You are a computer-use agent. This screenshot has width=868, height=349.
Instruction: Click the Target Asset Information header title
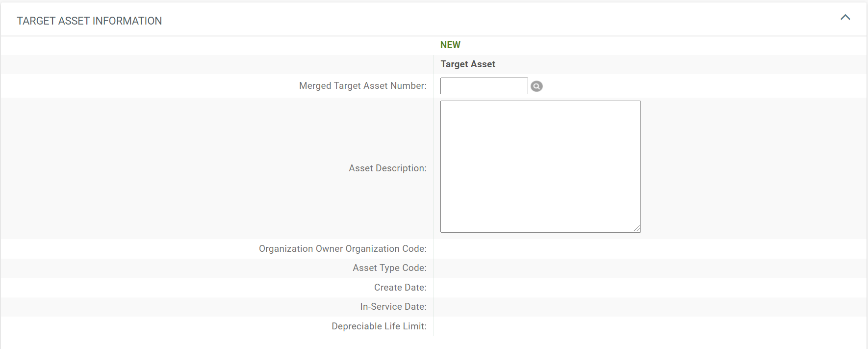[89, 21]
